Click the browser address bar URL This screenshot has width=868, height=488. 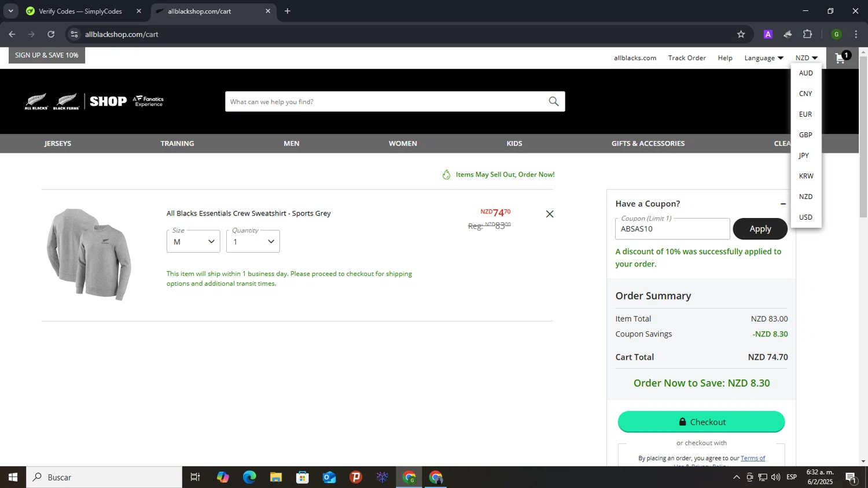pyautogui.click(x=122, y=34)
